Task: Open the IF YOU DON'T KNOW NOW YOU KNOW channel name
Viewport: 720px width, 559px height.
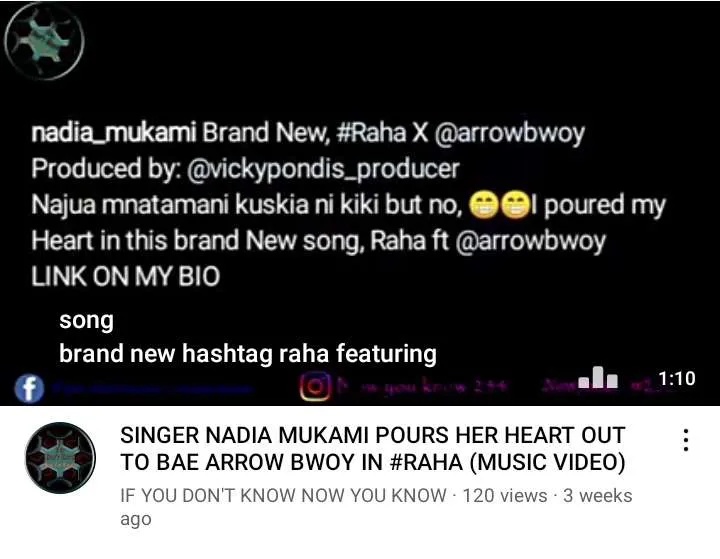Action: coord(283,496)
